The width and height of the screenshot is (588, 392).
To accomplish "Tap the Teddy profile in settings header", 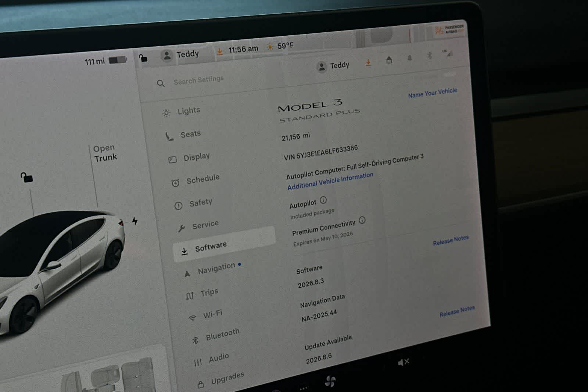I will (333, 66).
